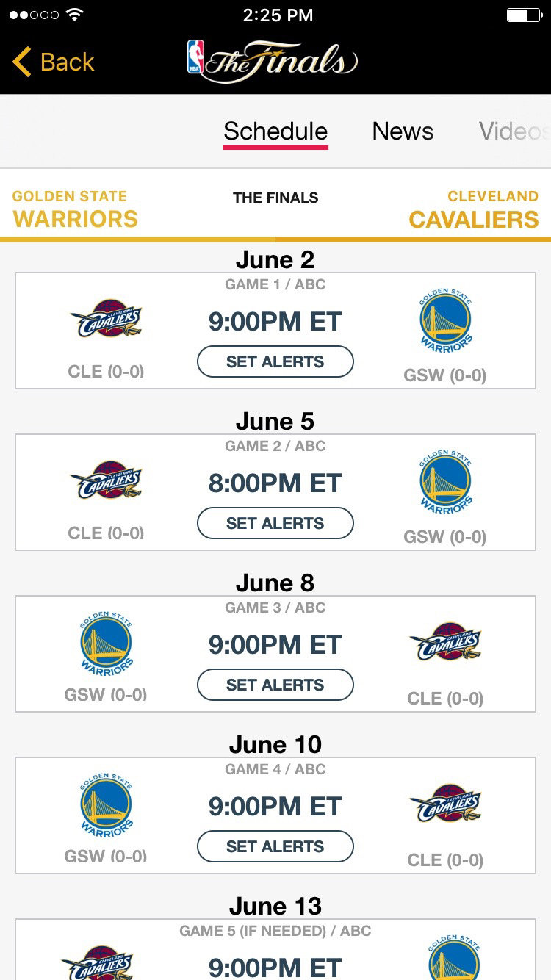
Task: Set alerts for the June 2 game
Action: 275,361
